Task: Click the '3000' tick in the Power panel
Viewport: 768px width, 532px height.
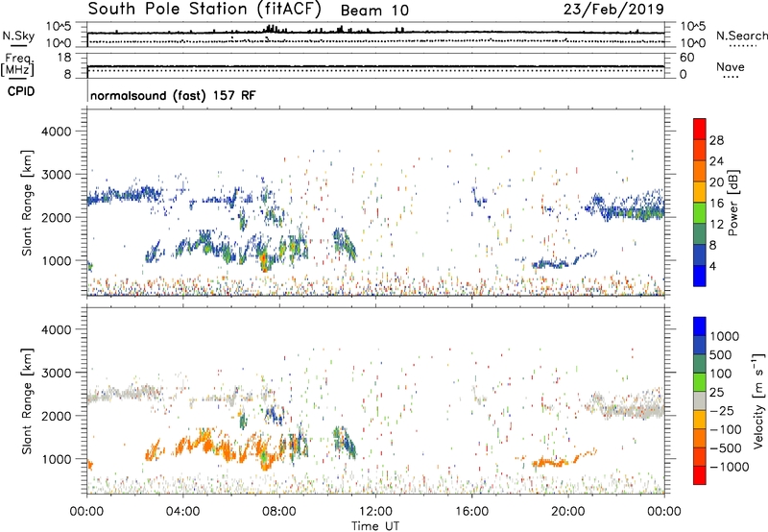Action: [57, 175]
